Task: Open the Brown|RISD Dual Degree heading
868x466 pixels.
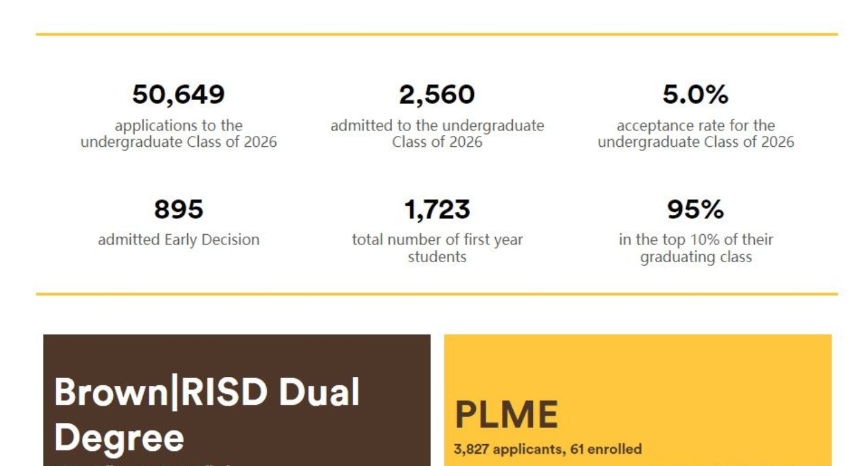Action: [x=207, y=393]
